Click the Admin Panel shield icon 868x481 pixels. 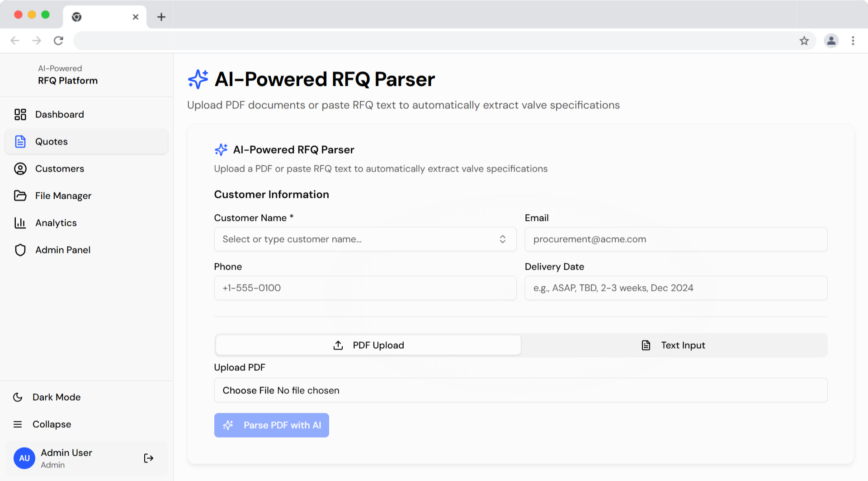(20, 250)
